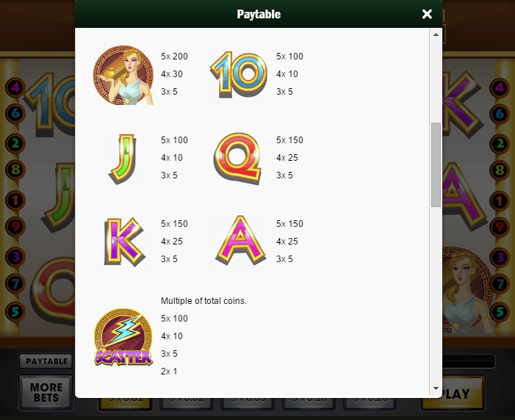
Task: Click the paytable scroll down arrow
Action: 436,388
